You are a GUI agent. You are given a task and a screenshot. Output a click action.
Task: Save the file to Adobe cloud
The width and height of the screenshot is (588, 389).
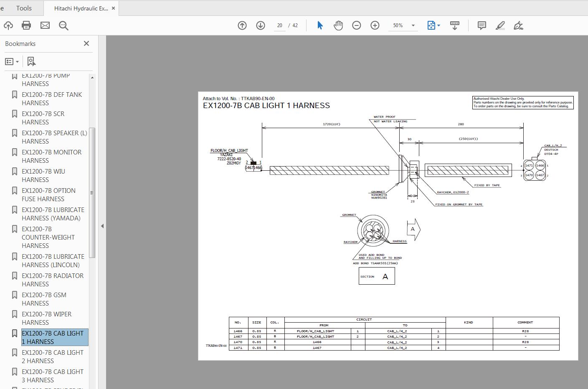tap(8, 25)
